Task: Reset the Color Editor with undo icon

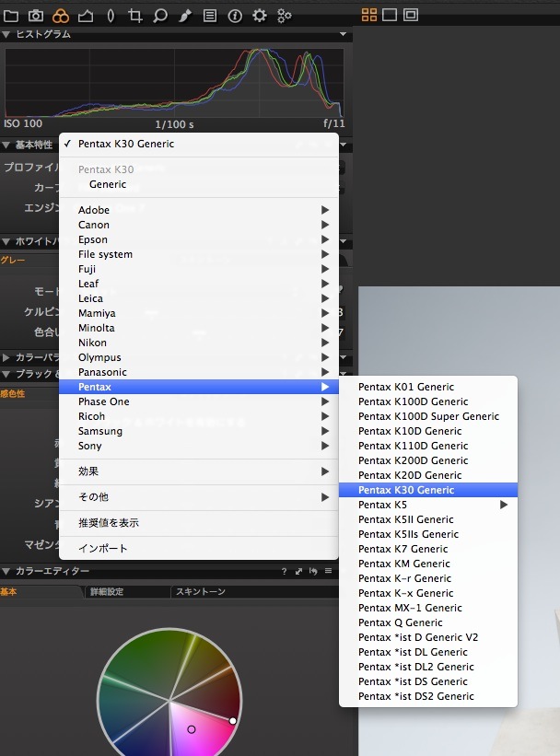Action: tap(313, 571)
